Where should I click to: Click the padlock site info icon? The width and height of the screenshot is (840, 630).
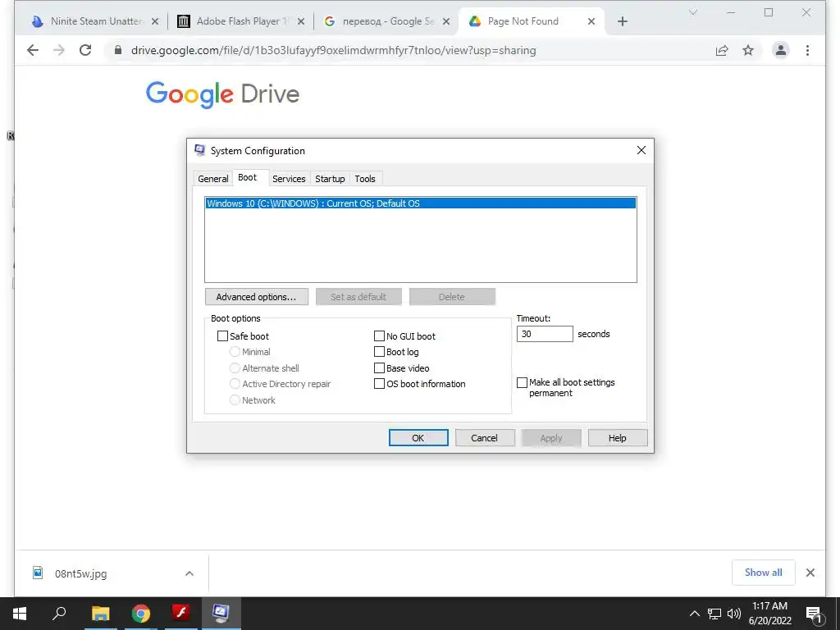point(118,50)
